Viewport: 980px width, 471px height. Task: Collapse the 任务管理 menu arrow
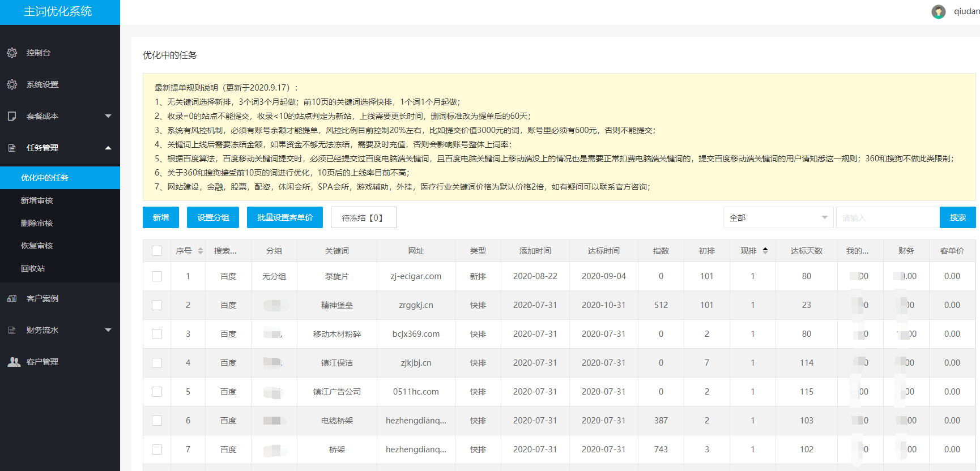(x=108, y=148)
